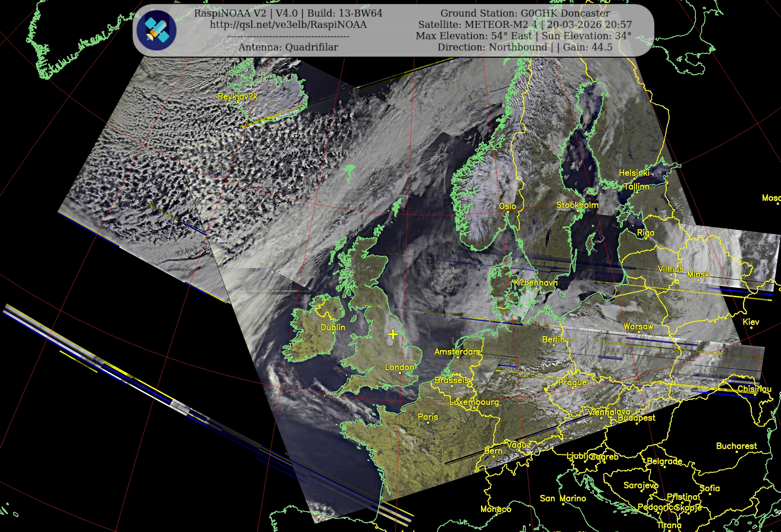Viewport: 781px width, 532px height.
Task: Click the Riga city label
Action: (x=645, y=233)
